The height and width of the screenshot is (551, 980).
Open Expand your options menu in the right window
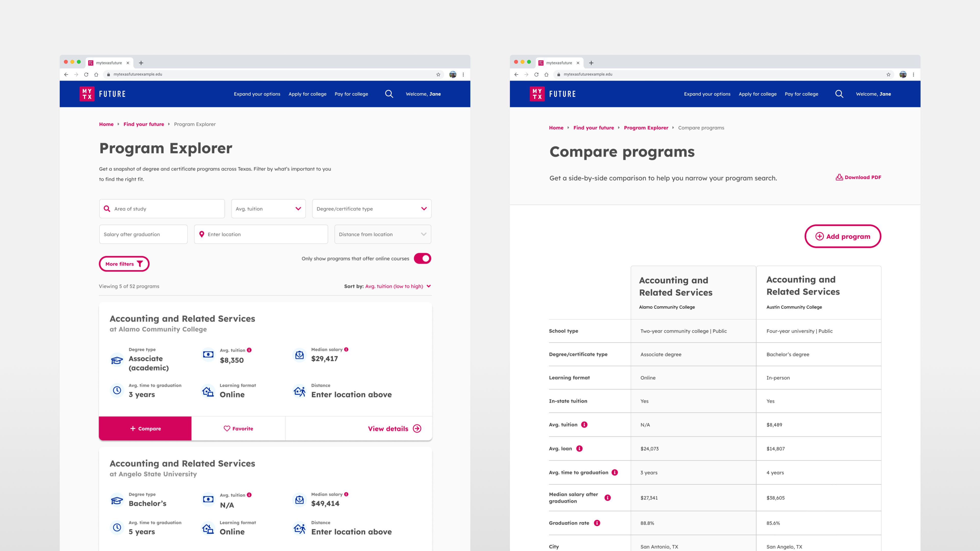click(707, 94)
